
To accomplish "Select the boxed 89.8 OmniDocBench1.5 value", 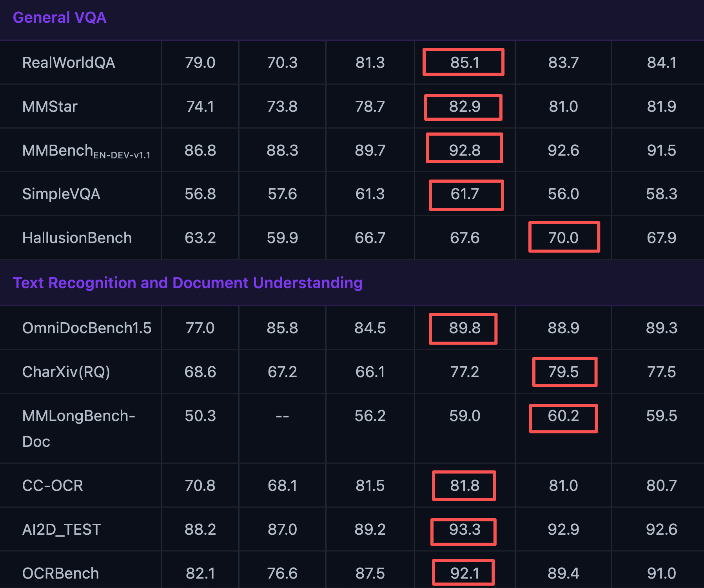I will (464, 328).
